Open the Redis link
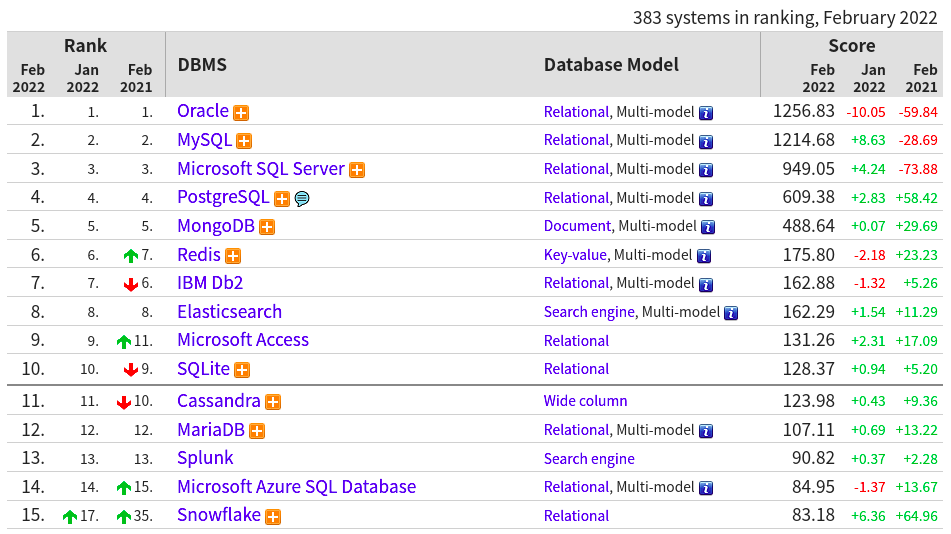 click(199, 254)
